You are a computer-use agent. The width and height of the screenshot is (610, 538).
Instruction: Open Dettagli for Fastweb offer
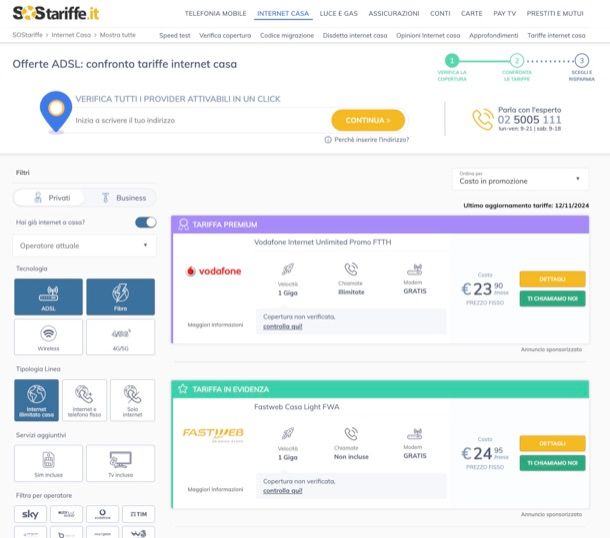click(x=552, y=443)
